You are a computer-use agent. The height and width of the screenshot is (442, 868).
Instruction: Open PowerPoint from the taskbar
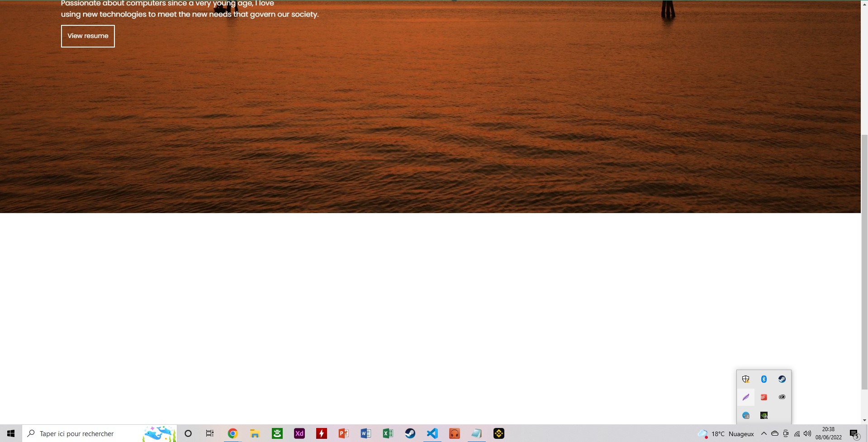click(344, 433)
